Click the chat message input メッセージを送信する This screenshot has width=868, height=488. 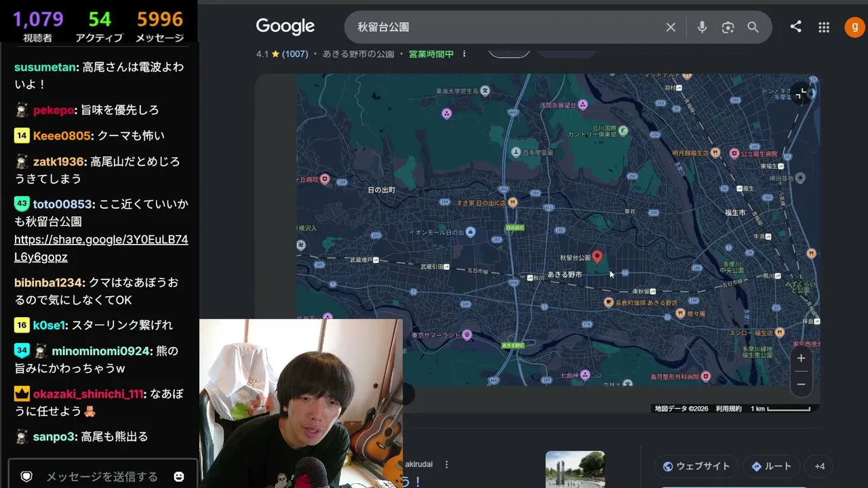[102, 476]
